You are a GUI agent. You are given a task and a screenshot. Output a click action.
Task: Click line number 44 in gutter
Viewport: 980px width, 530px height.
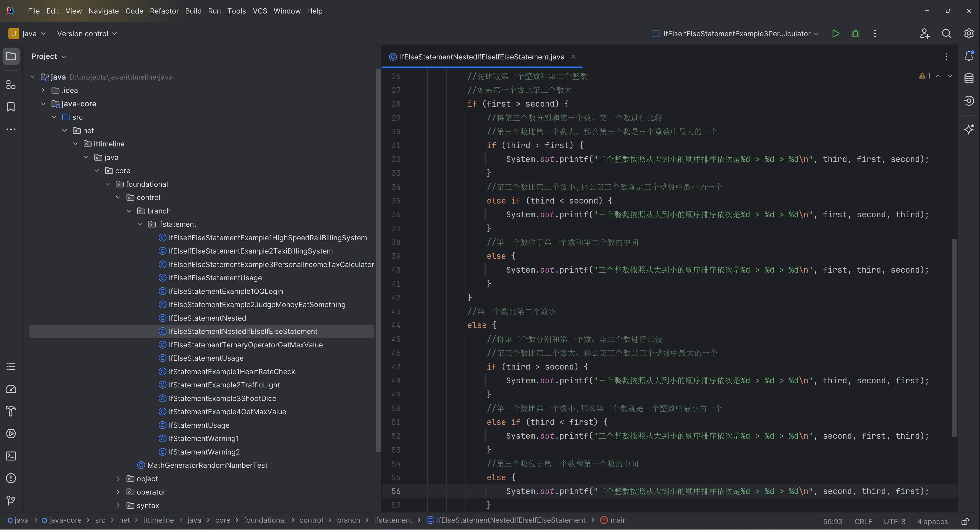tap(396, 325)
